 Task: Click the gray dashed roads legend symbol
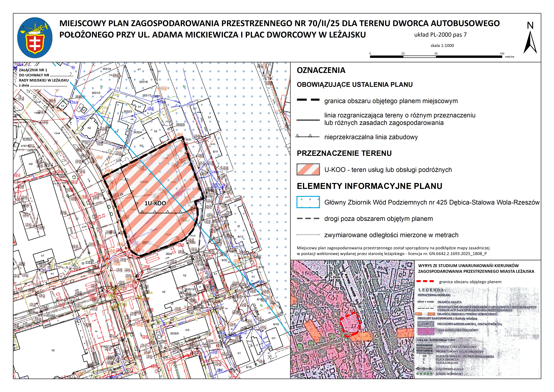[308, 218]
